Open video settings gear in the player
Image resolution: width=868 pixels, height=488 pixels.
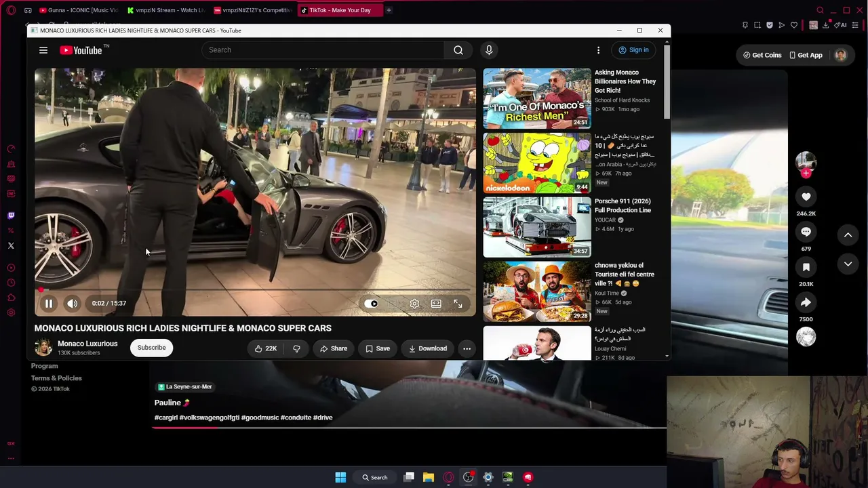(x=414, y=304)
